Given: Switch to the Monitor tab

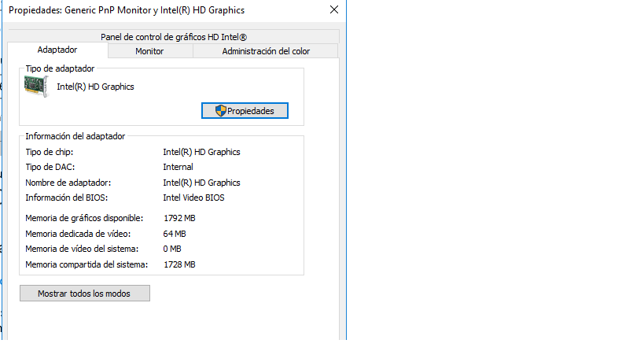Looking at the screenshot, I should (150, 51).
